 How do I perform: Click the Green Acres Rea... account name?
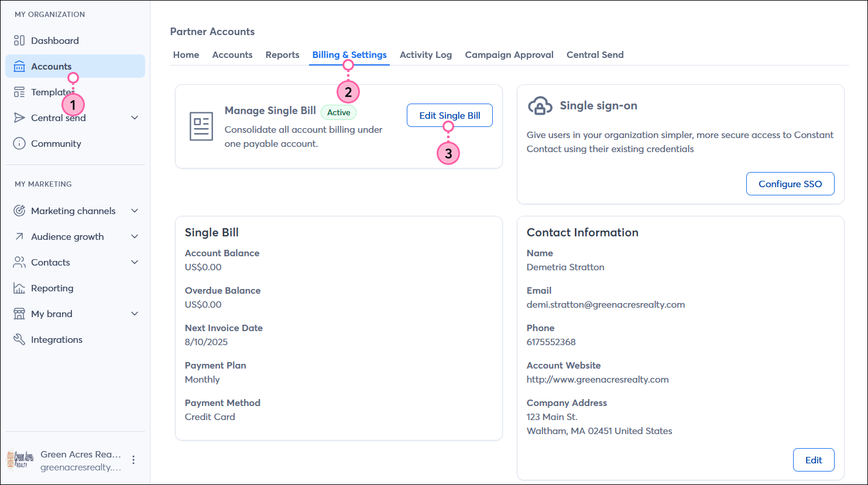click(81, 454)
